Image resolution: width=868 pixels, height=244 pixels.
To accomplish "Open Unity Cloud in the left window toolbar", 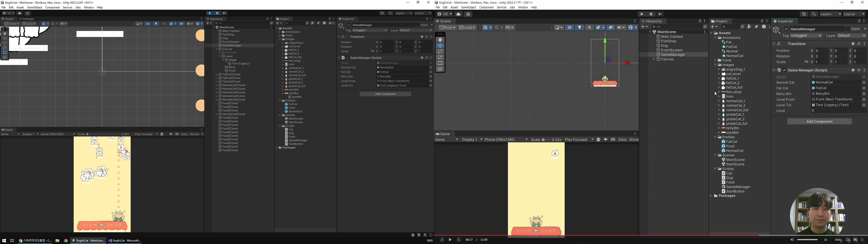I will 19,13.
